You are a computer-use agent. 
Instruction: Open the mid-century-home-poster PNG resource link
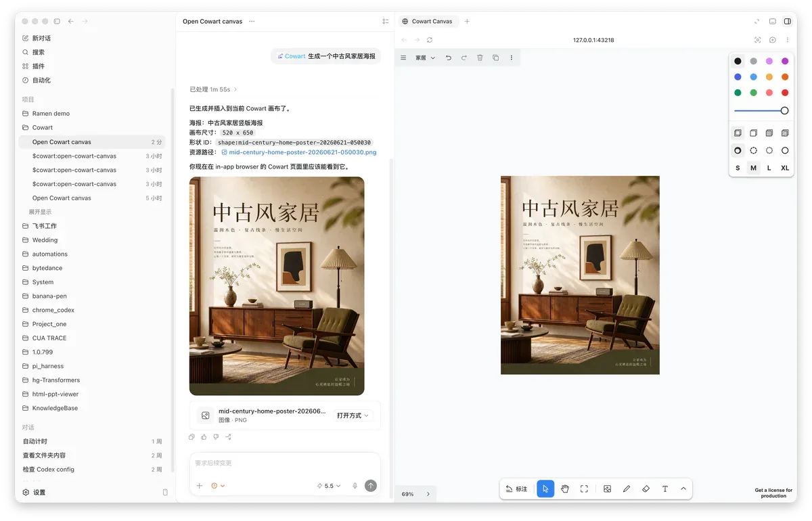pos(298,152)
